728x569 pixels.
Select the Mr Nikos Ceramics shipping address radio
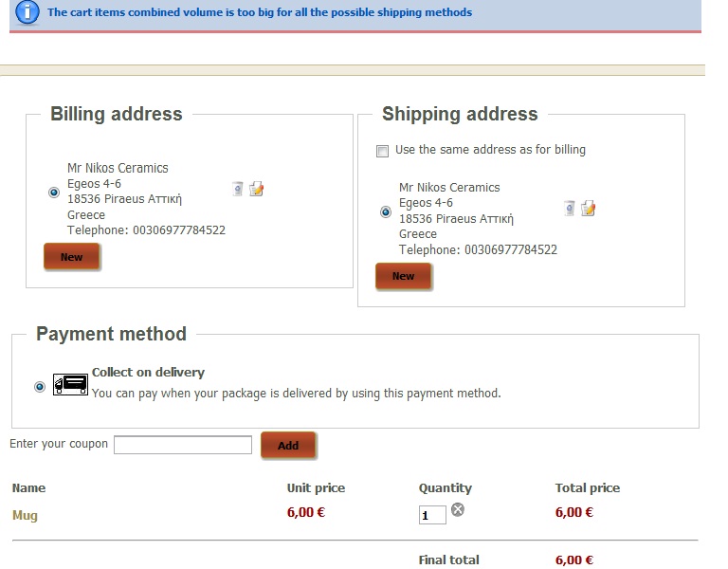(386, 211)
